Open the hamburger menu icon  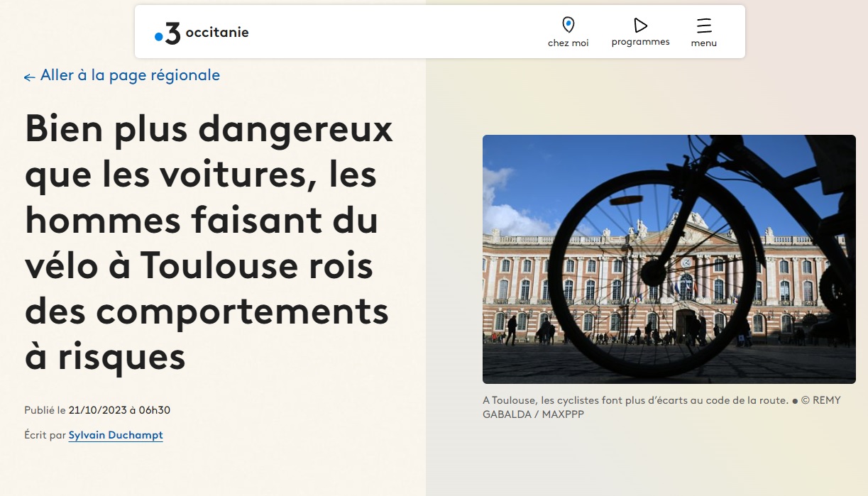coord(703,26)
